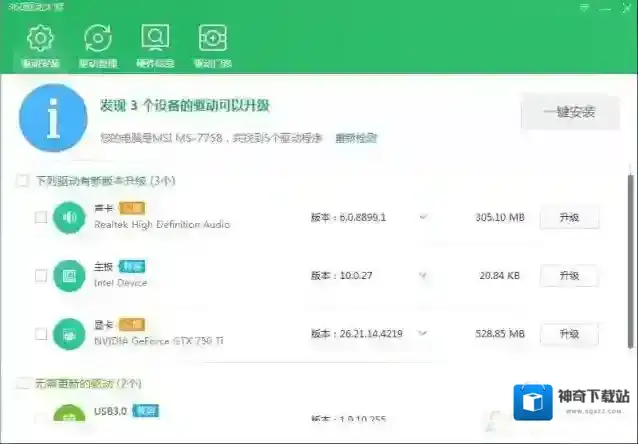Image resolution: width=638 pixels, height=444 pixels.
Task: Check the Realtek High Definition Audio checkbox
Action: (x=41, y=217)
